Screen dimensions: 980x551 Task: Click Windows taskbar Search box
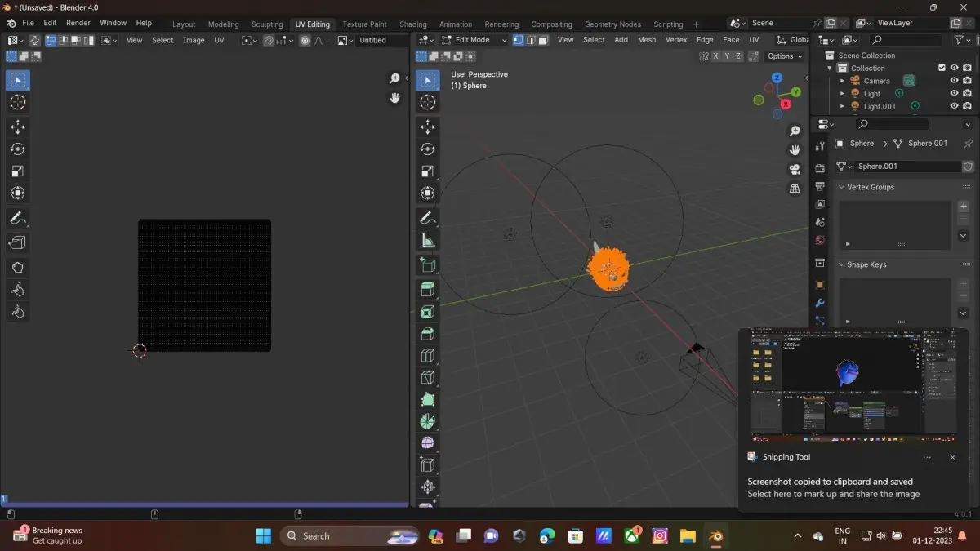tap(349, 536)
